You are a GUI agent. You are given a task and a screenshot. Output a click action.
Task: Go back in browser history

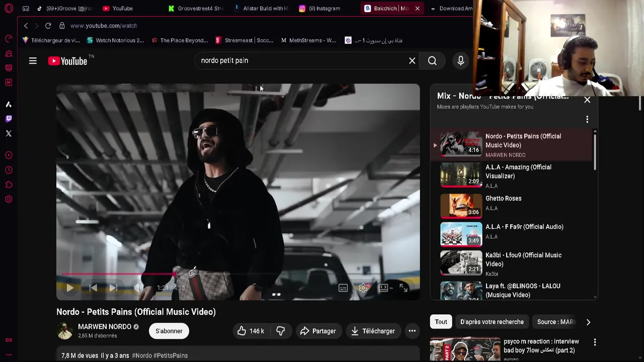[26, 26]
